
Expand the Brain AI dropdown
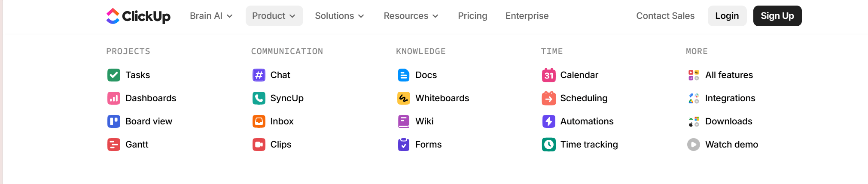211,16
